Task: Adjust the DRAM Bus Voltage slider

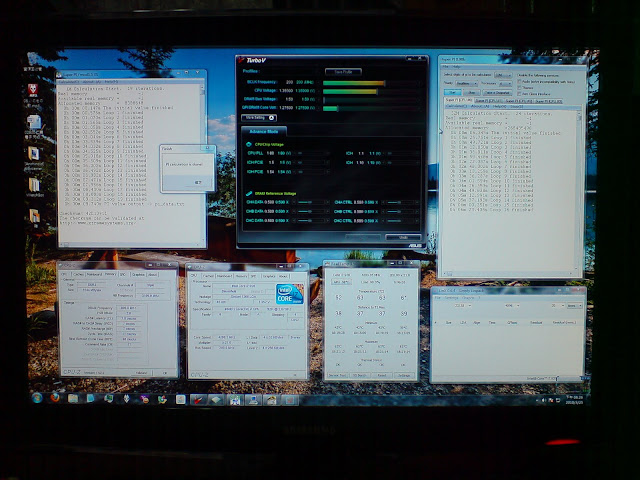Action: click(x=373, y=100)
